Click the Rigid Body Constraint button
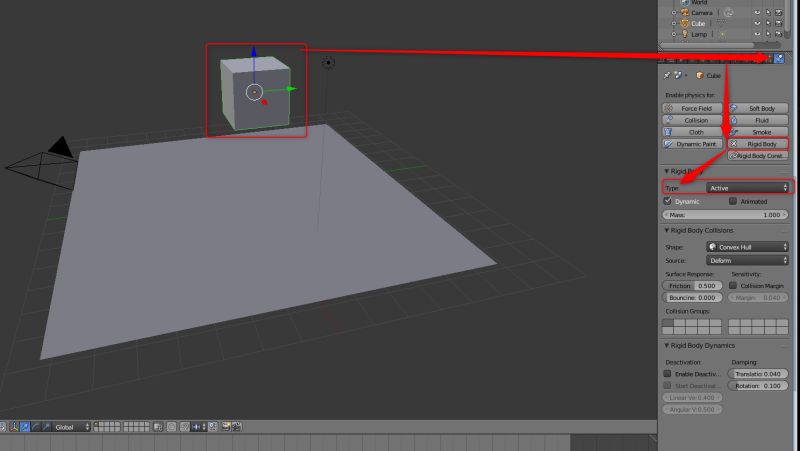 pyautogui.click(x=758, y=156)
